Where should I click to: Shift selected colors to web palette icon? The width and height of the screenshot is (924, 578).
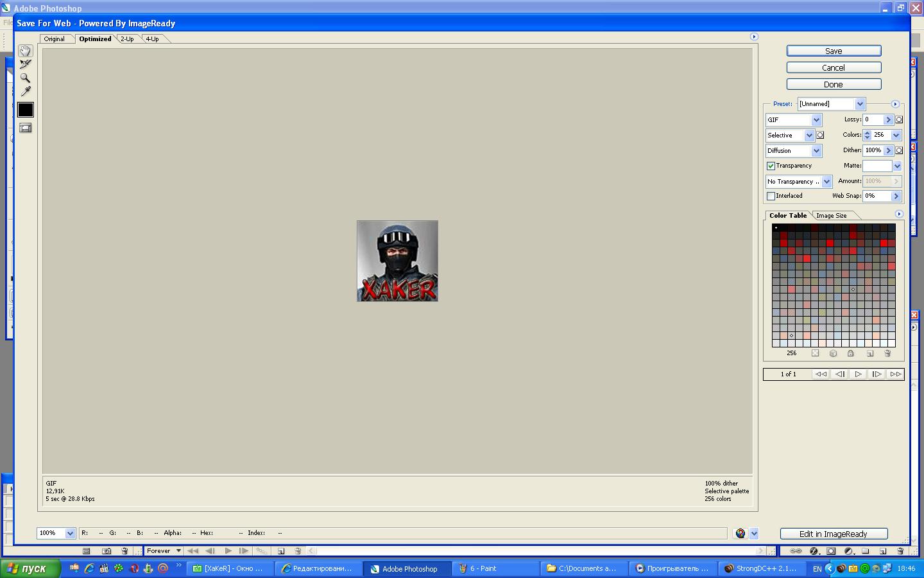coord(833,353)
